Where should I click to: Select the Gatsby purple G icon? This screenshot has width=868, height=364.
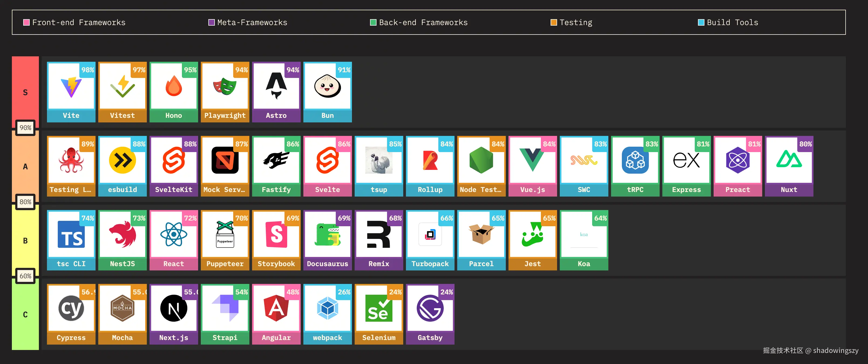coord(430,308)
